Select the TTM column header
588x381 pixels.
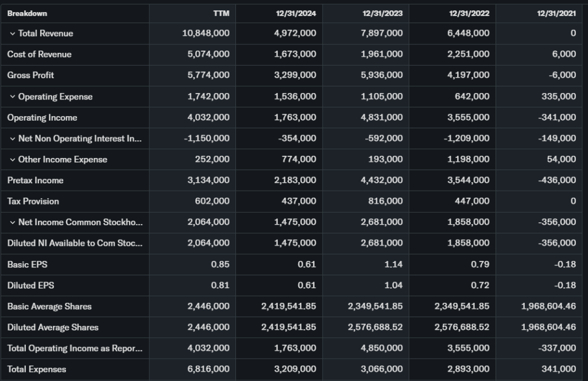(x=221, y=13)
